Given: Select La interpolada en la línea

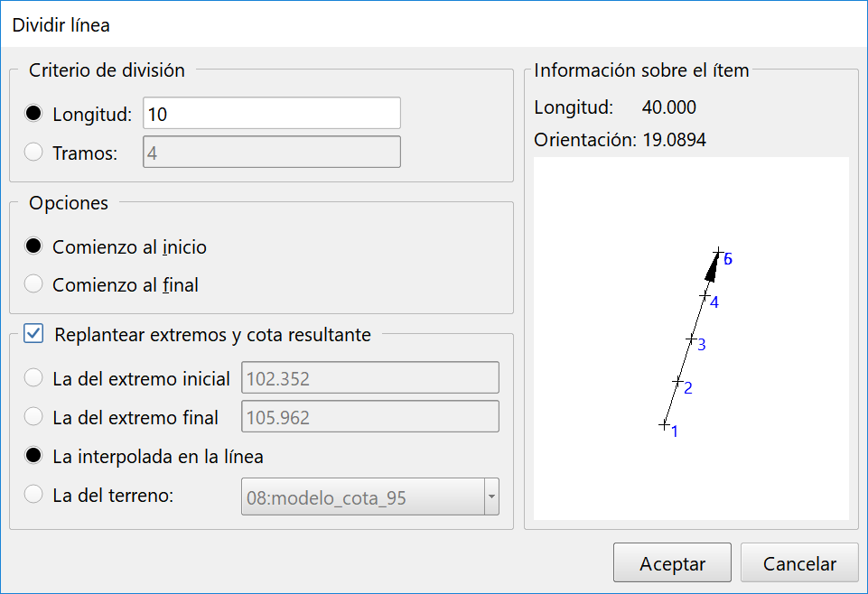Looking at the screenshot, I should (33, 456).
